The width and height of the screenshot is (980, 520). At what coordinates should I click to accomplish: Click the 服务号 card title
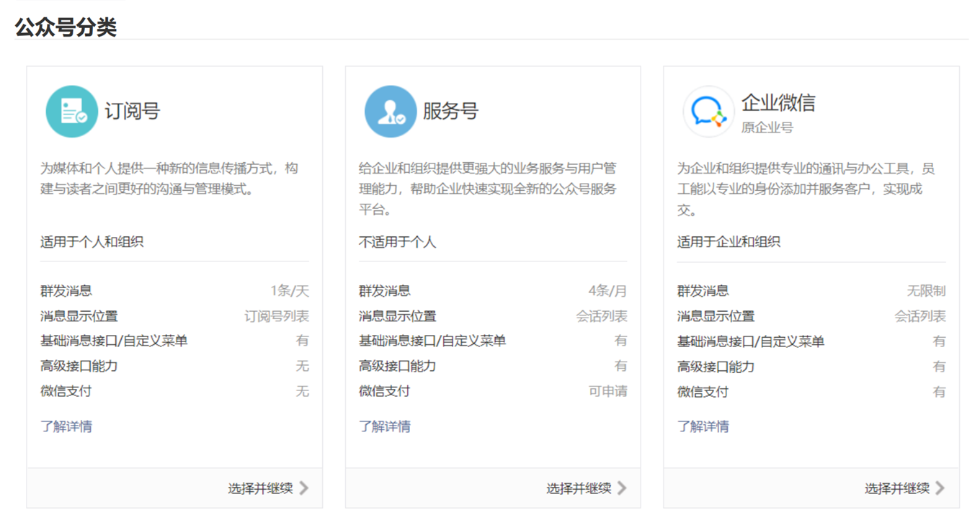tap(451, 111)
